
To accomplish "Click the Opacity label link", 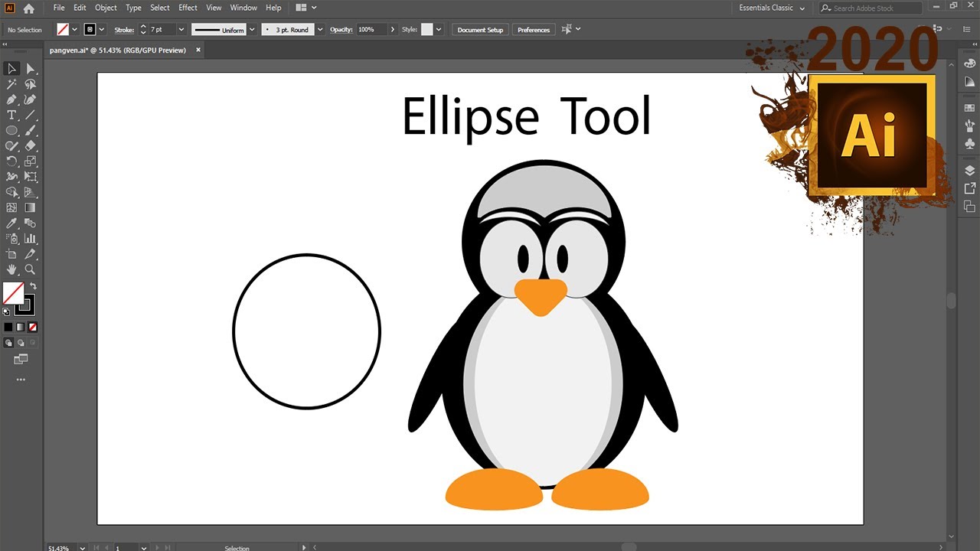I will point(341,30).
